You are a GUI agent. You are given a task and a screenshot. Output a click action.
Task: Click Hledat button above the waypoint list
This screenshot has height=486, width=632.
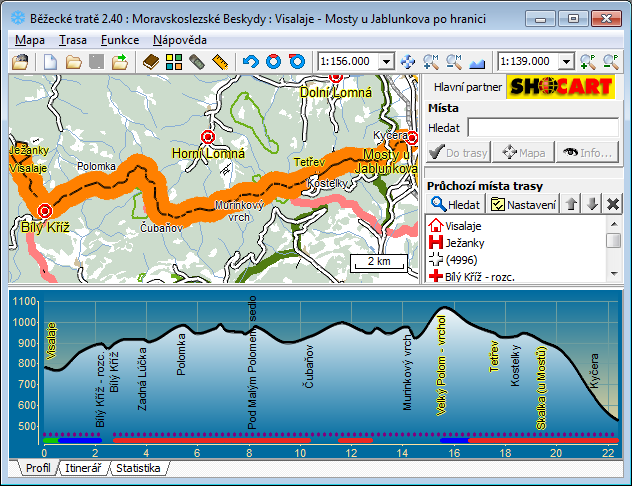455,204
